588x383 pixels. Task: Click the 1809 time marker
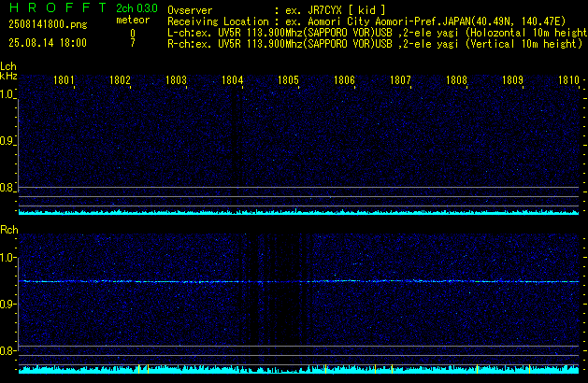[x=512, y=80]
